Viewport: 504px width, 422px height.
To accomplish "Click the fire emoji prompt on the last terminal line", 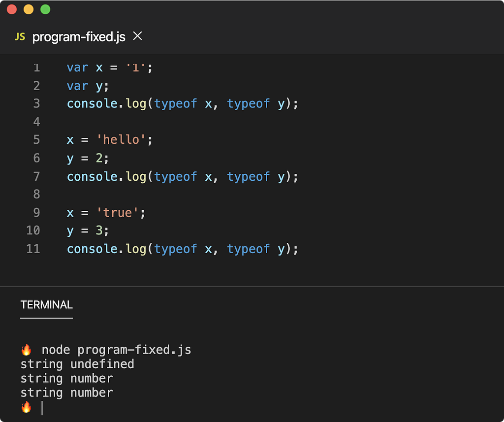I will tap(27, 407).
